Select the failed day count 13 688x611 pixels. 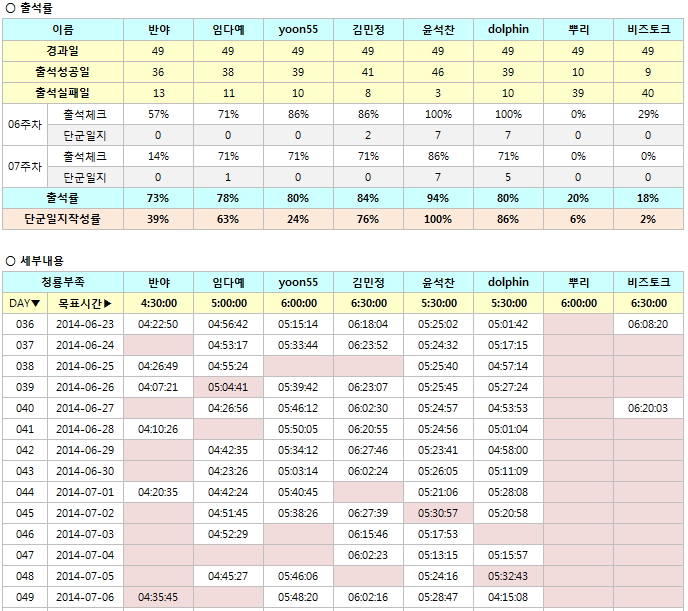pos(158,93)
